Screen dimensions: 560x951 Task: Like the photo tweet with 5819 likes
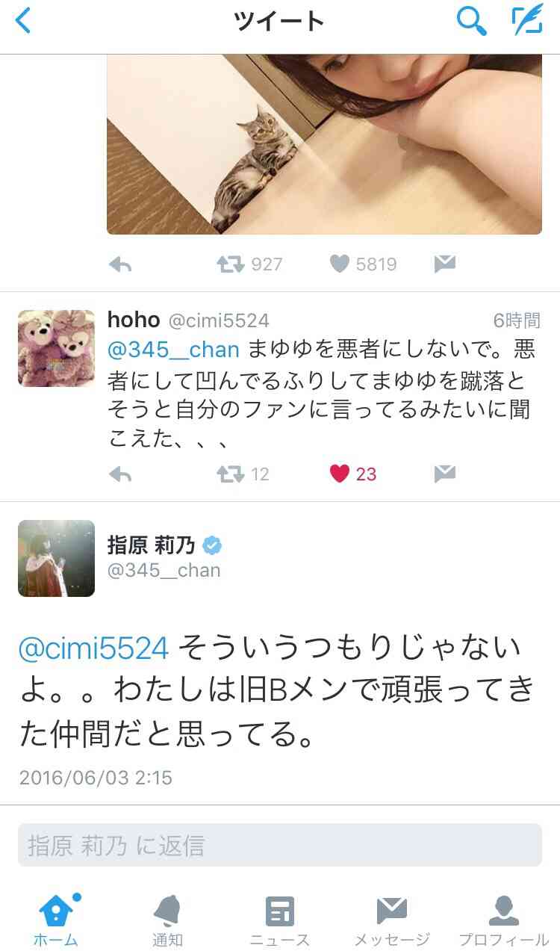(x=340, y=264)
